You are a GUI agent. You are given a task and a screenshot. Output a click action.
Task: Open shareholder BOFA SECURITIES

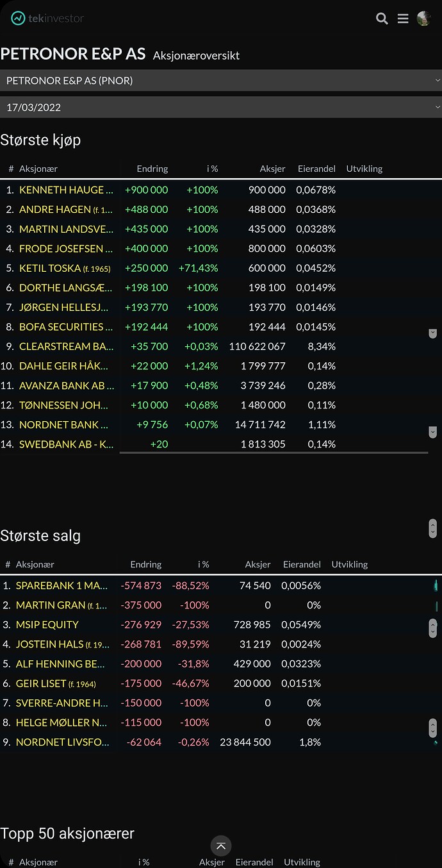tap(66, 327)
